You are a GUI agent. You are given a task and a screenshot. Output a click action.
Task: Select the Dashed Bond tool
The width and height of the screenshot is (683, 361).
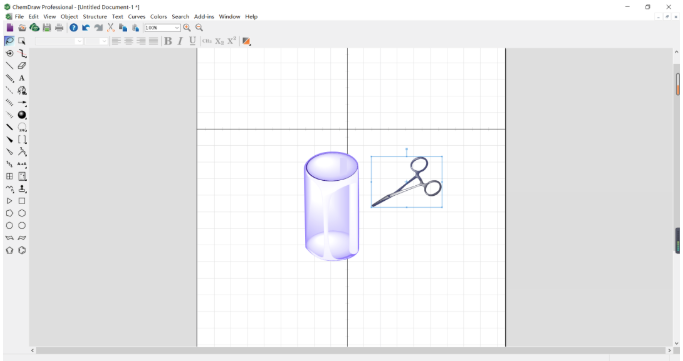(9, 90)
